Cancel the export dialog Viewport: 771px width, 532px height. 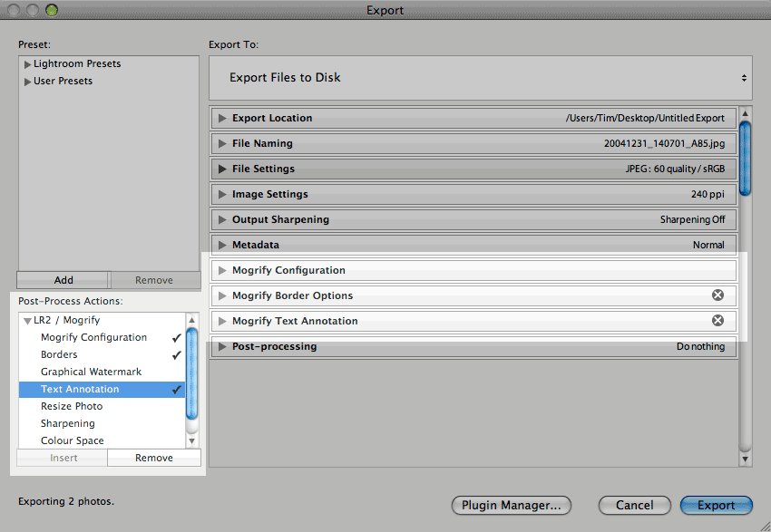point(634,505)
